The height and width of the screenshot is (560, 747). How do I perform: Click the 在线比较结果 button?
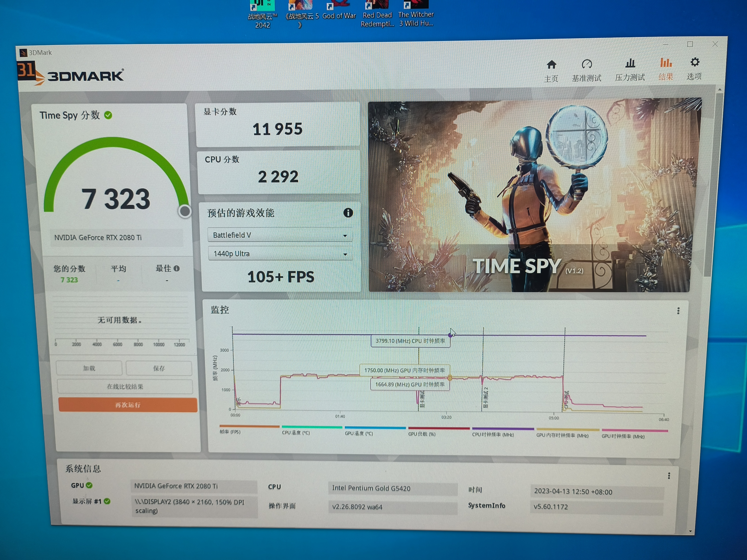pos(125,386)
